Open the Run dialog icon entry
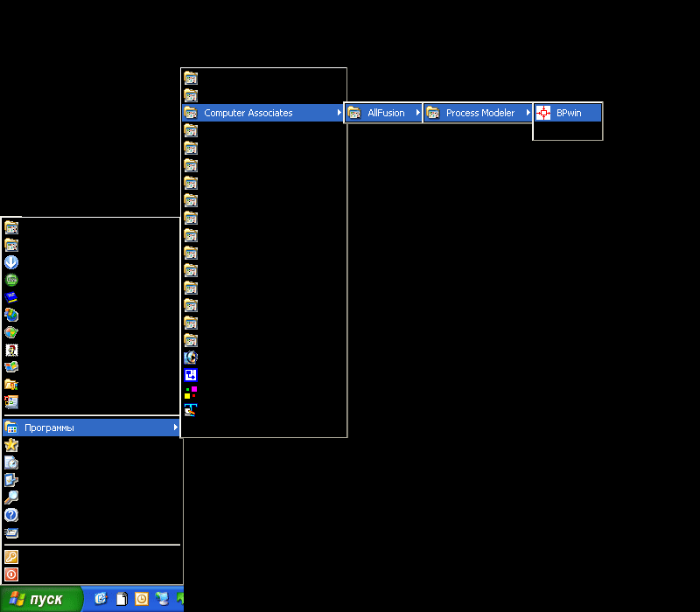The width and height of the screenshot is (700, 612). (11, 532)
